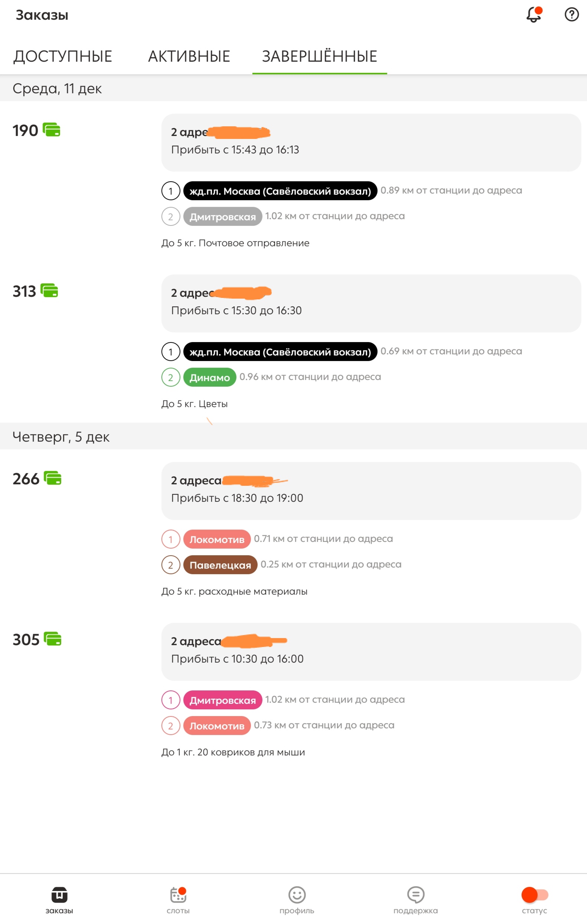Tap the pink Дмитровская station tag

222,700
